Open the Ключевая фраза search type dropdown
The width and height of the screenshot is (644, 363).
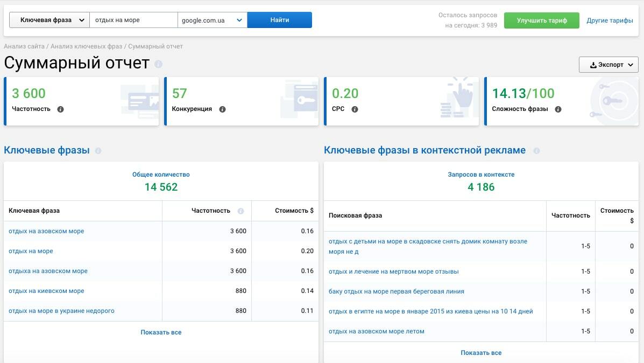pyautogui.click(x=49, y=20)
